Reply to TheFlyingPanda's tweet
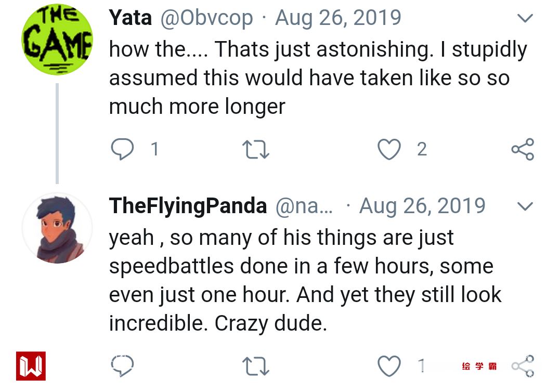Viewport: 559px width, 392px height. tap(123, 366)
